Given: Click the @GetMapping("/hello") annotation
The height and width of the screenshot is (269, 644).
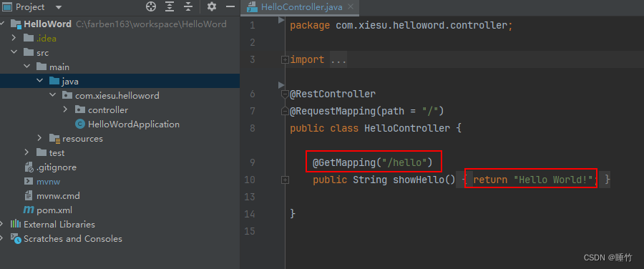Looking at the screenshot, I should tap(373, 162).
